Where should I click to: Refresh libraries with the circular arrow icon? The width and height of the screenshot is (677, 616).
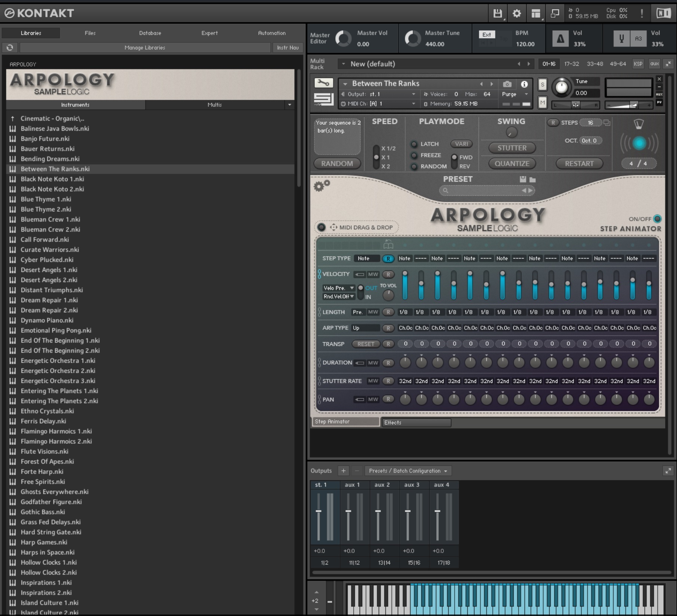[x=10, y=47]
